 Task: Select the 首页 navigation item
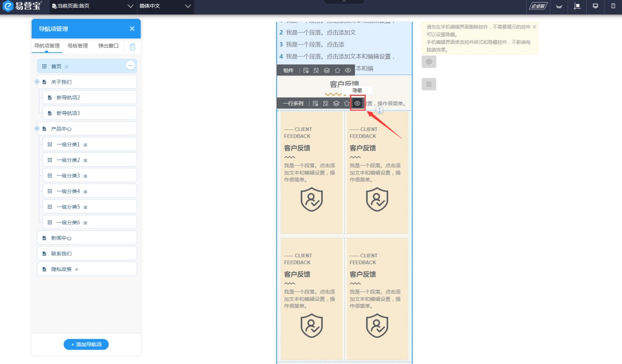[x=87, y=66]
